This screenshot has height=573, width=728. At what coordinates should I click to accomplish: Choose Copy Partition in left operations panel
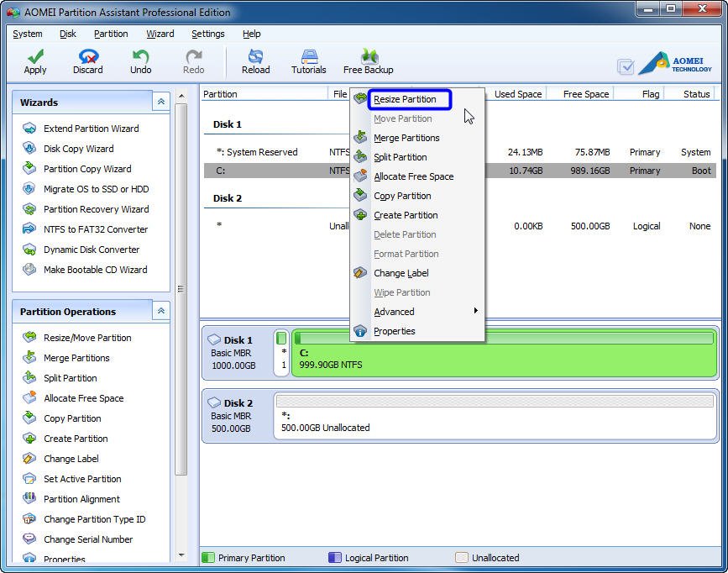pos(72,418)
